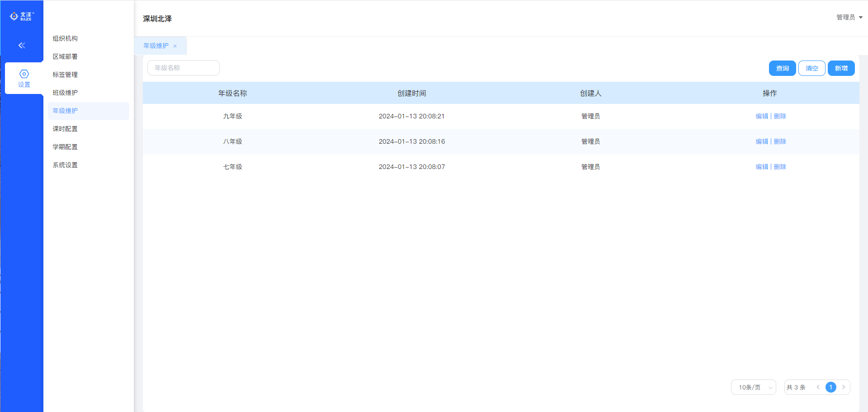Click the 新增 add button
This screenshot has height=412, width=868.
pos(841,68)
